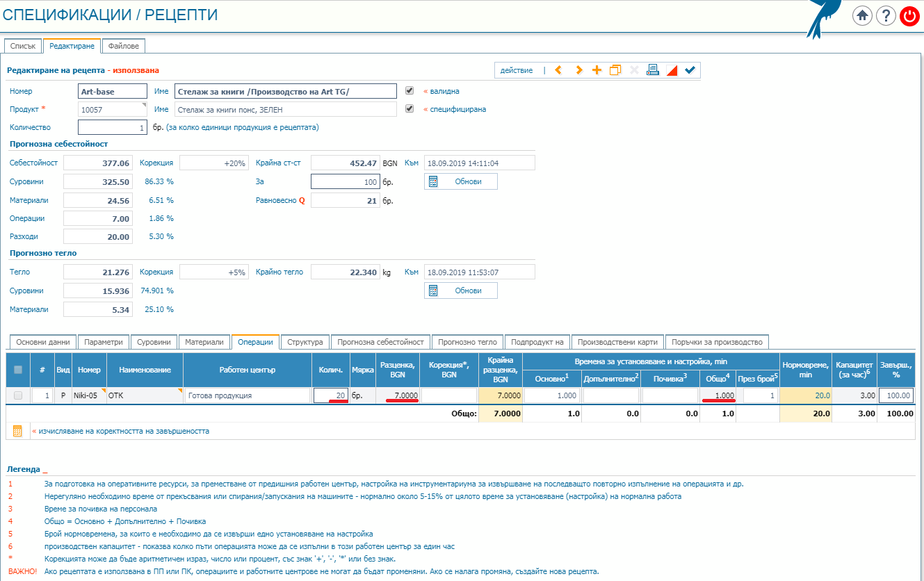This screenshot has height=581, width=924.
Task: Open the Структура tab
Action: pyautogui.click(x=305, y=342)
